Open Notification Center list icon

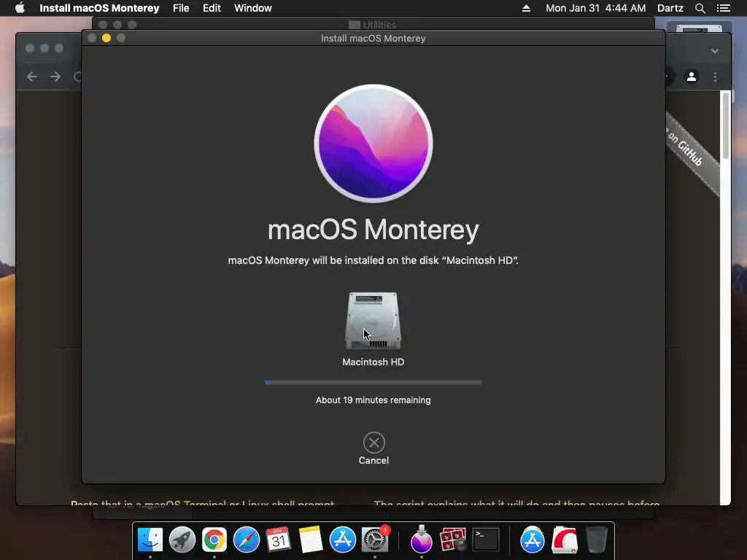tap(724, 8)
